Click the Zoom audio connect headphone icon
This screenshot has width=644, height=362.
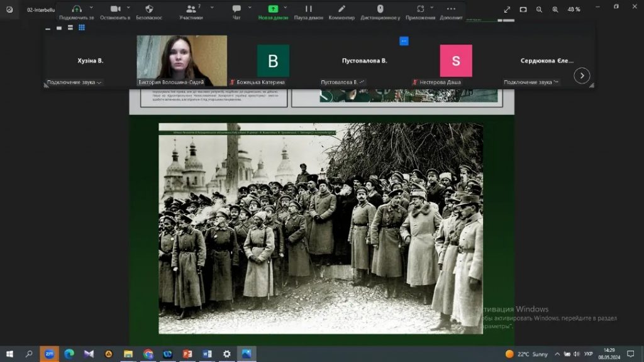(77, 9)
